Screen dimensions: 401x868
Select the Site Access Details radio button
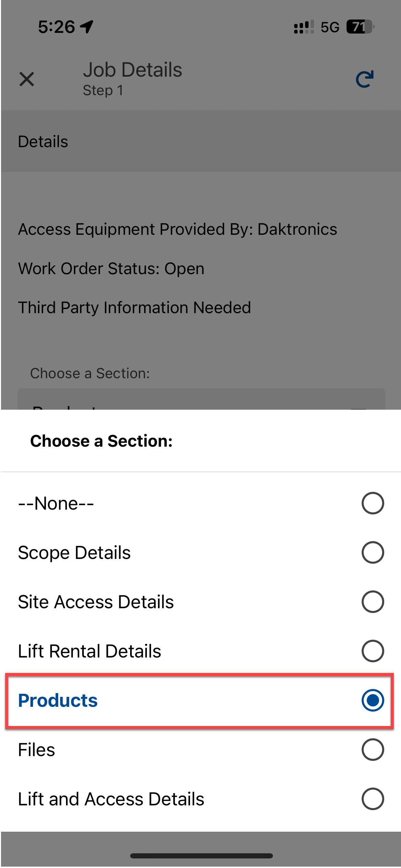373,602
